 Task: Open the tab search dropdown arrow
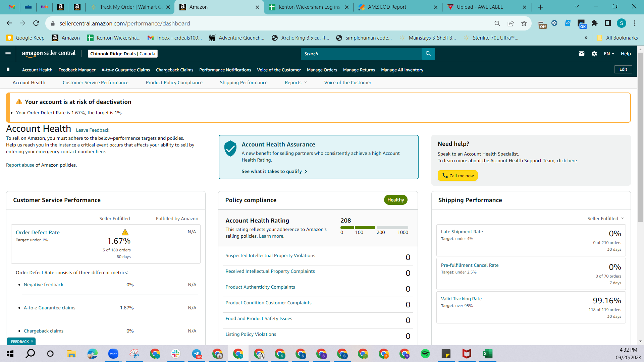point(577,7)
